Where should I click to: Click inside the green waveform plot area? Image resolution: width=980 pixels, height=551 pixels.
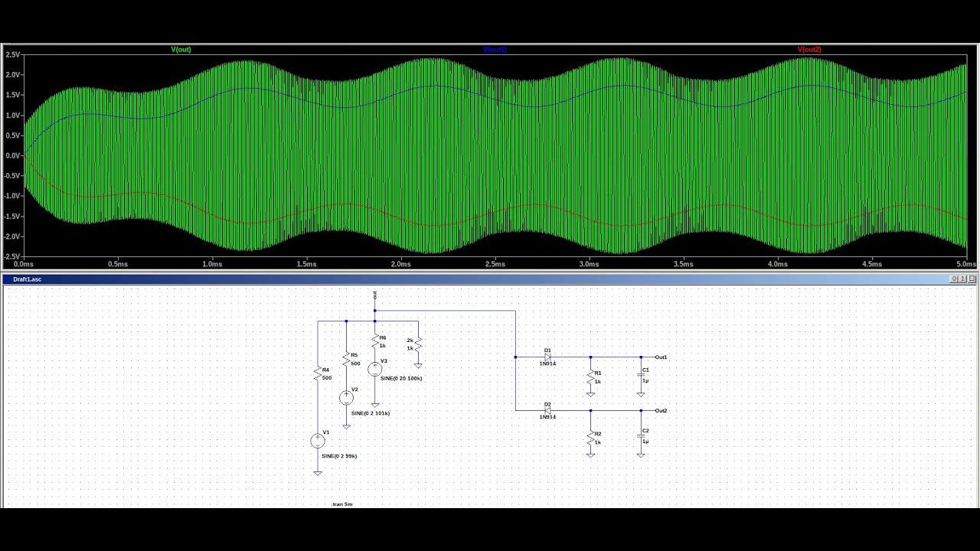495,156
